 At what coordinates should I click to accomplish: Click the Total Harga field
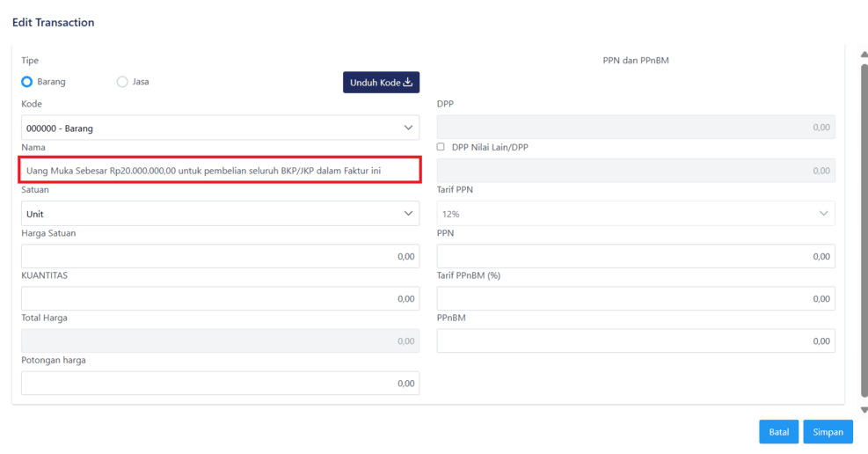pos(220,340)
